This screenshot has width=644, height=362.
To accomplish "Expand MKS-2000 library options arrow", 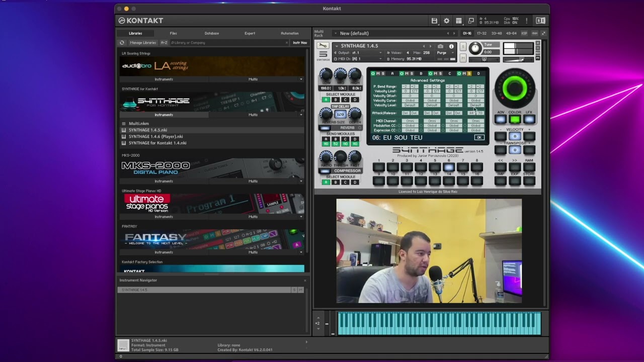I will click(x=301, y=181).
